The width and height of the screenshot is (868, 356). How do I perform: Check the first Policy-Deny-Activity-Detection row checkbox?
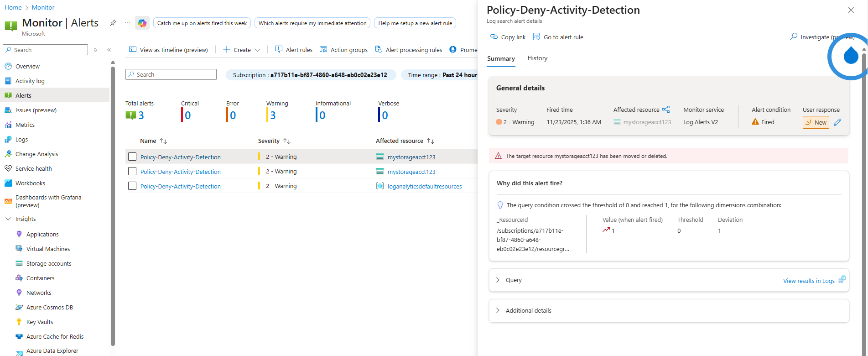[132, 157]
